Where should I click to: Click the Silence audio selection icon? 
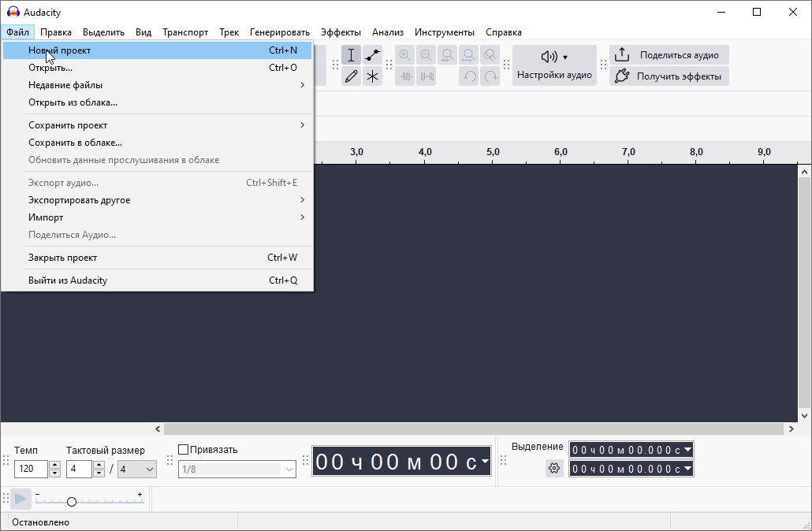point(426,76)
